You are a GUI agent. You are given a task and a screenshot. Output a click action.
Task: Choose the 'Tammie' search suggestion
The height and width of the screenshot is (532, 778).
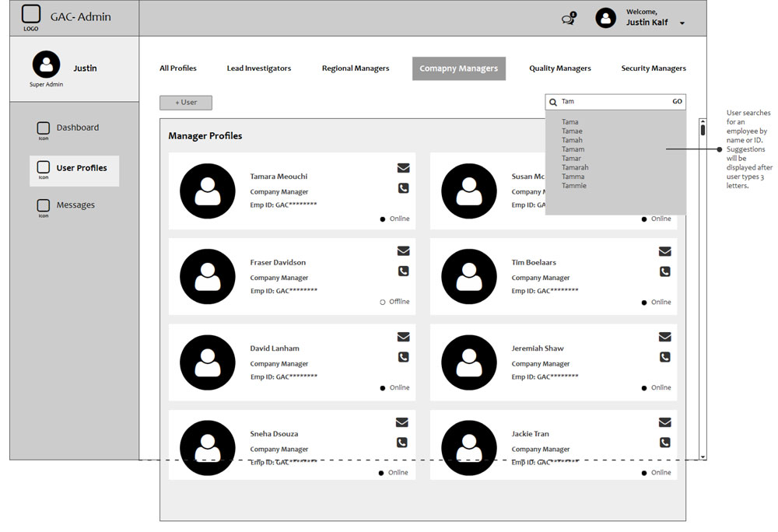click(x=574, y=186)
